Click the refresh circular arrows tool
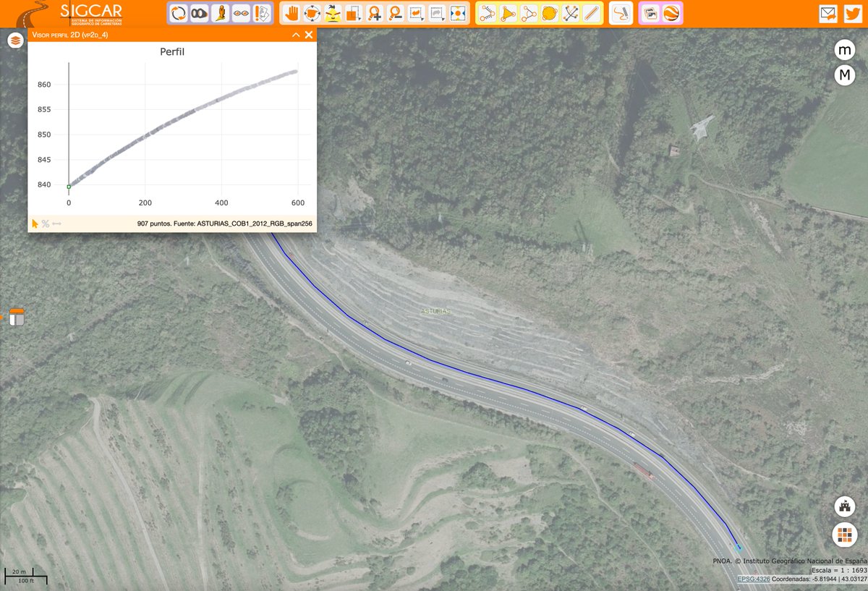 [x=178, y=13]
